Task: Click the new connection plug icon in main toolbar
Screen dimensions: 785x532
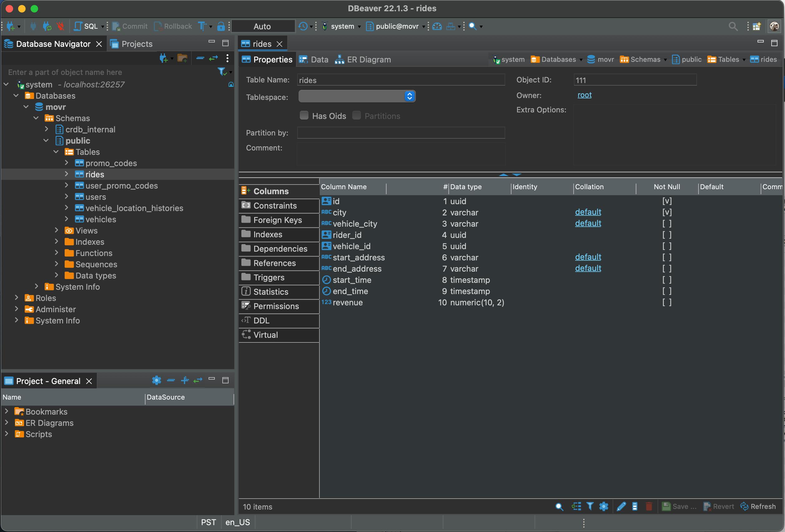Action: pos(11,26)
